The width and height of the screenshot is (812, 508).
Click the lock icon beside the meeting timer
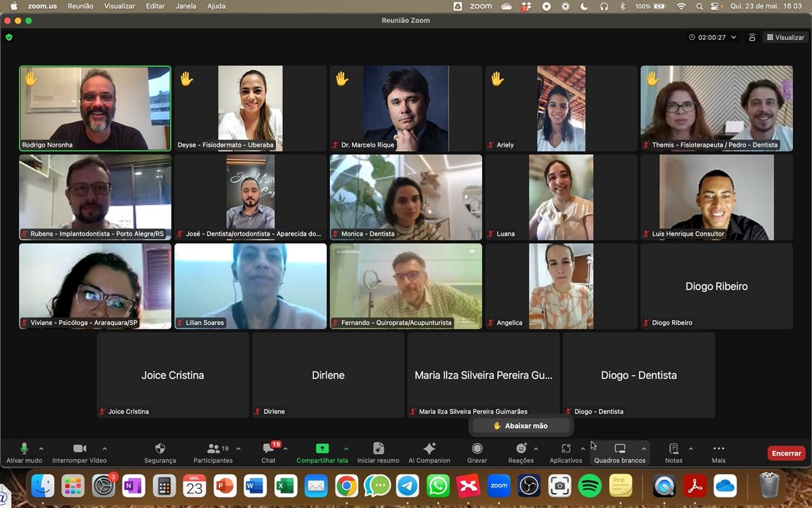click(x=752, y=37)
